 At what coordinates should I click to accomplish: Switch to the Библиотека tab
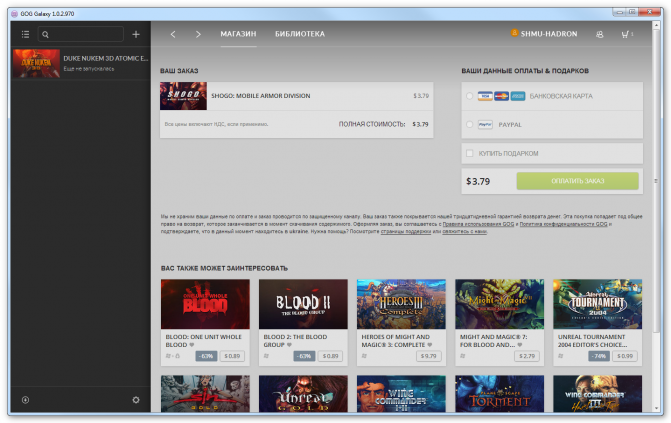tap(300, 34)
